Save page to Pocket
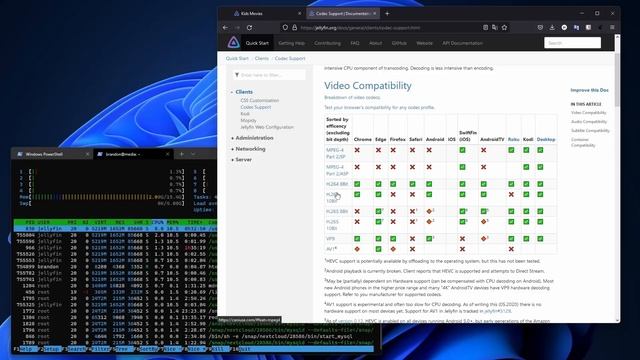The image size is (640, 360). point(540,27)
